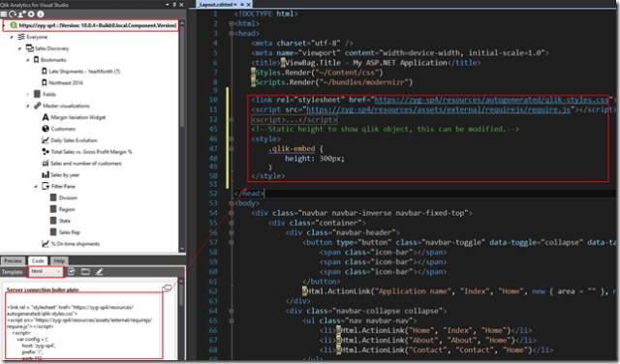Click the folder icon beside Template dropdown

pos(85,271)
